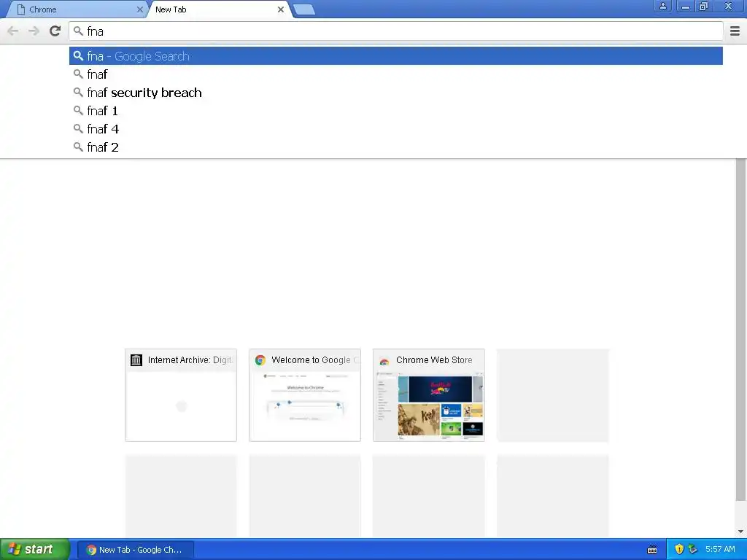Select the 'fnaf' suggestion
This screenshot has height=560, width=747.
tap(396, 74)
